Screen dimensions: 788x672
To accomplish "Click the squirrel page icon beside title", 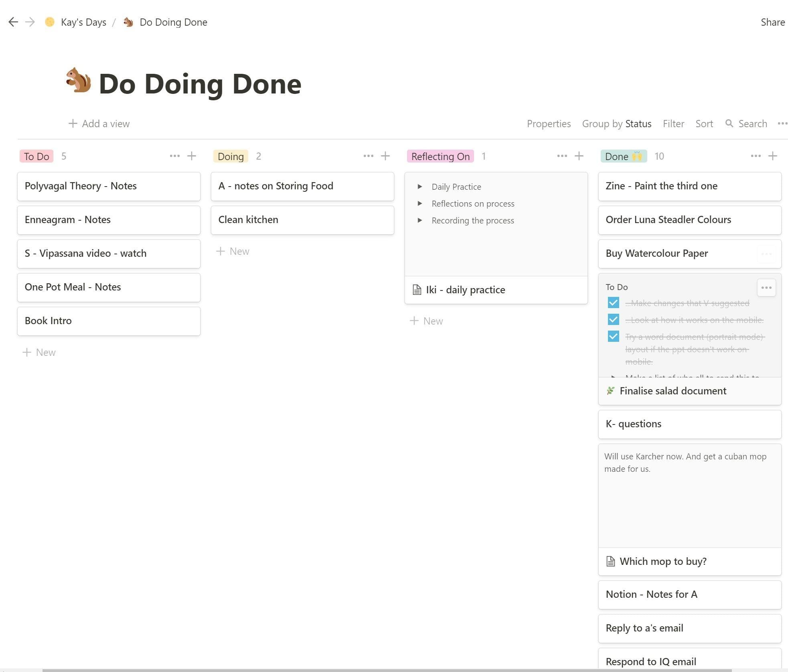I will pos(78,80).
